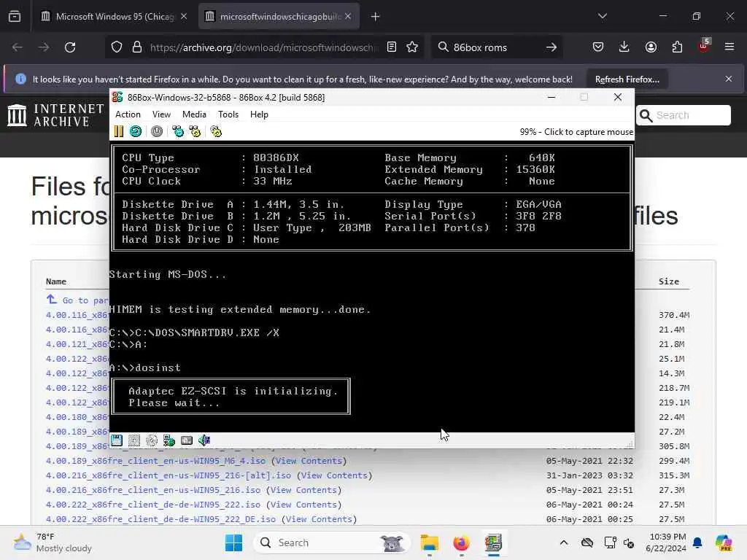Toggle reader view in address bar
The height and width of the screenshot is (560, 747).
[x=392, y=47]
